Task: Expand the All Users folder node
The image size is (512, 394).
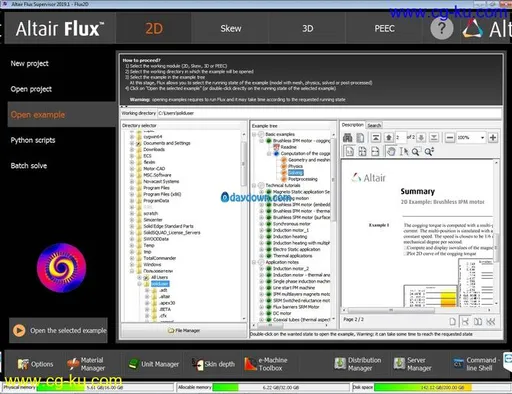Action: coord(140,277)
